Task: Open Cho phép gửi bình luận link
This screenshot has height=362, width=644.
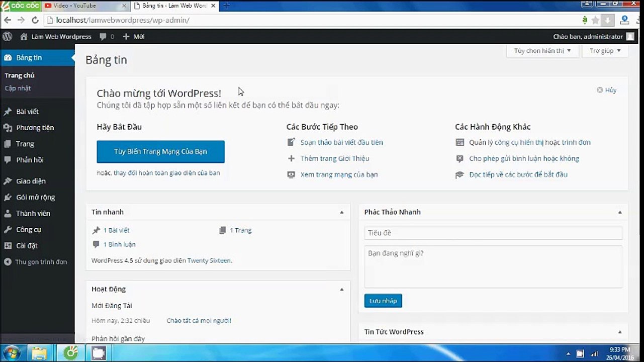Action: click(524, 158)
